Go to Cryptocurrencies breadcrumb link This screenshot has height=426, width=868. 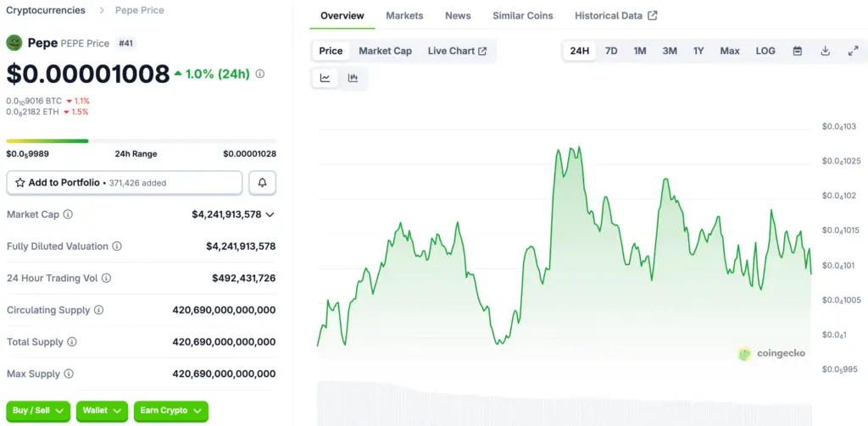[x=46, y=10]
